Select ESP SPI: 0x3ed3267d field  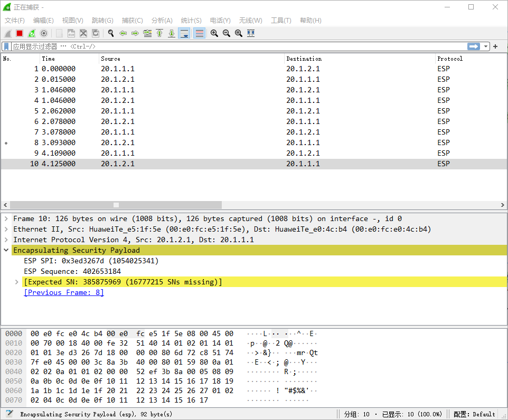tap(91, 261)
